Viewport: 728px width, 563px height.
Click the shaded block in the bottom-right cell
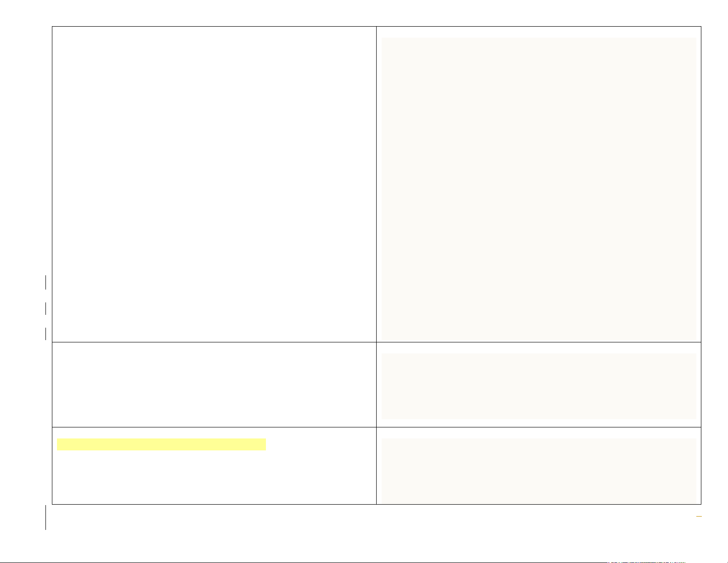tap(539, 471)
